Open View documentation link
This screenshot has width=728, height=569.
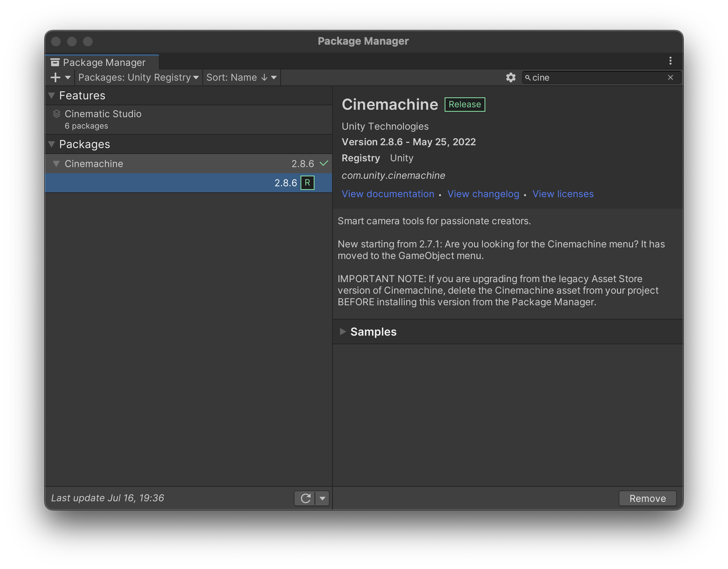click(388, 194)
